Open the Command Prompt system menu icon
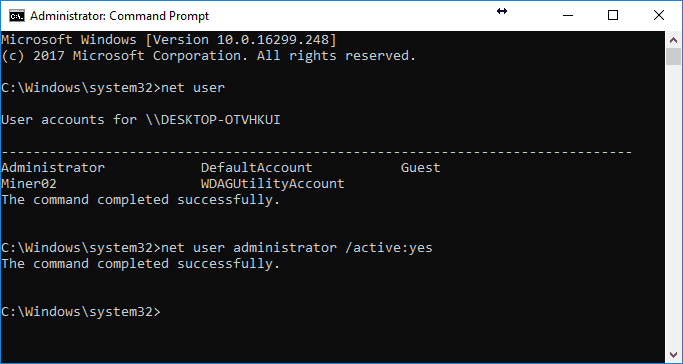Image resolution: width=683 pixels, height=364 pixels. [17, 16]
